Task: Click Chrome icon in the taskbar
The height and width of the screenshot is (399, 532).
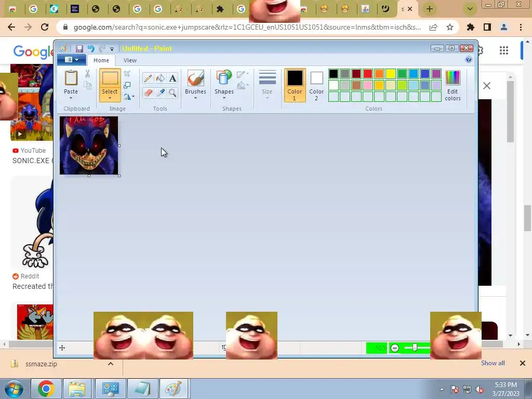Action: 46,389
